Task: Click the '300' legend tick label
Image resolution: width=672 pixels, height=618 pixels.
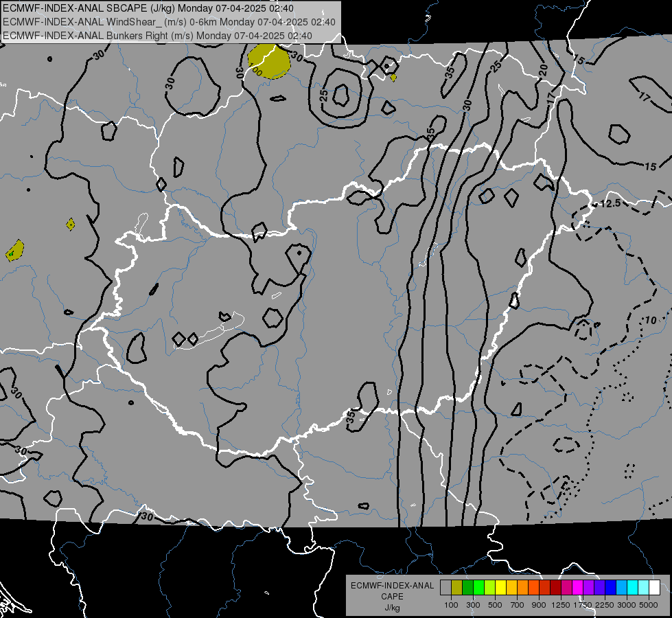Action: [x=473, y=605]
